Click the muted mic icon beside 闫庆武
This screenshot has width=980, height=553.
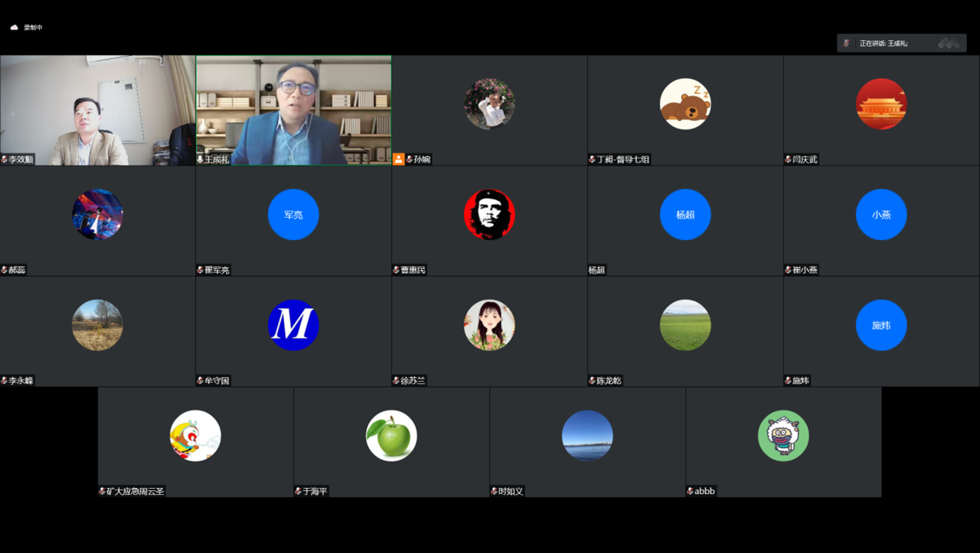[x=788, y=160]
